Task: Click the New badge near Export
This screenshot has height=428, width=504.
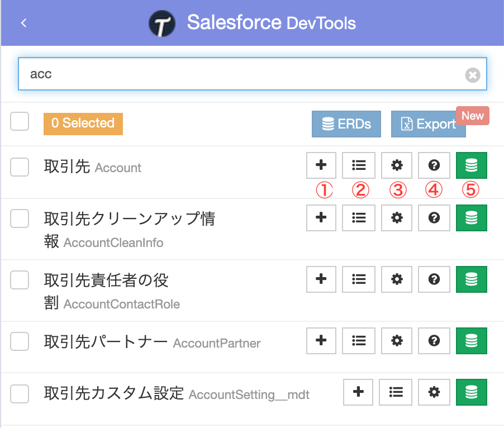Action: [x=473, y=116]
